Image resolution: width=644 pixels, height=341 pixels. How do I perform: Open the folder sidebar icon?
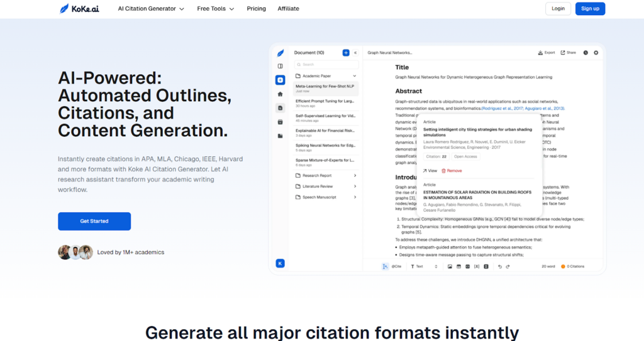click(x=280, y=136)
